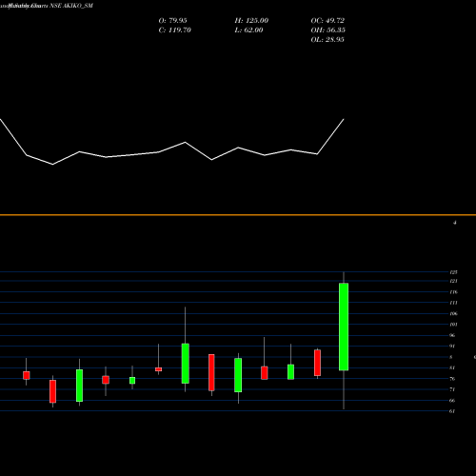Select the low value 'L: 62.00'
Image resolution: width=476 pixels, height=476 pixels.
pyautogui.click(x=248, y=30)
